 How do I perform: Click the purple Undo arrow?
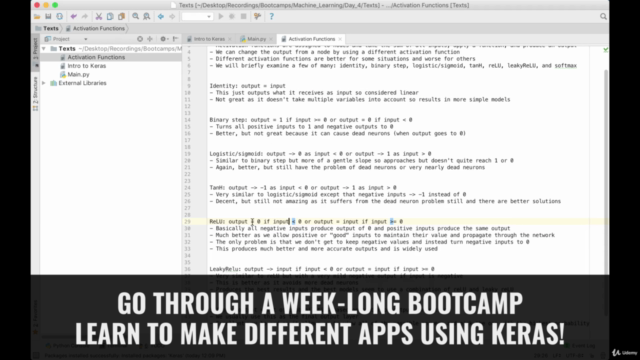(x=73, y=16)
